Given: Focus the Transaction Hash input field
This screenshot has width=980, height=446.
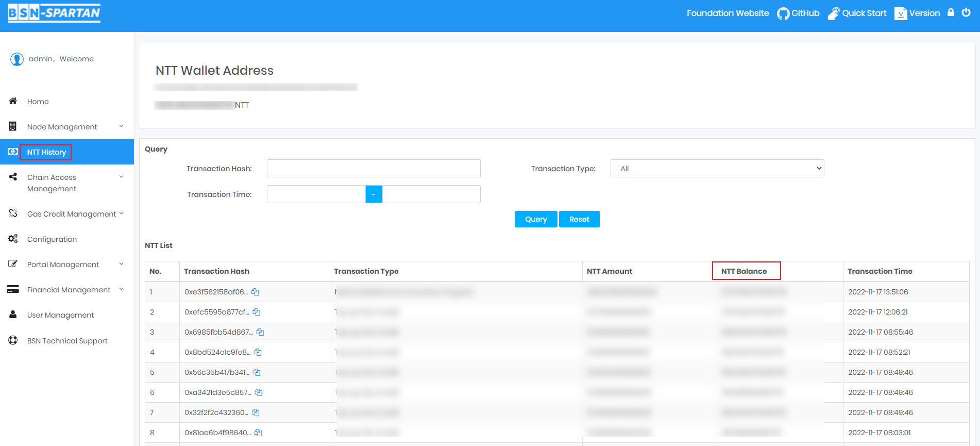Looking at the screenshot, I should point(374,169).
